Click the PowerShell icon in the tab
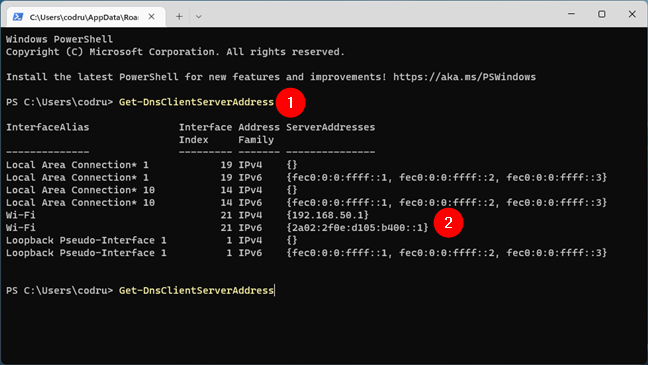This screenshot has height=365, width=648. point(18,17)
